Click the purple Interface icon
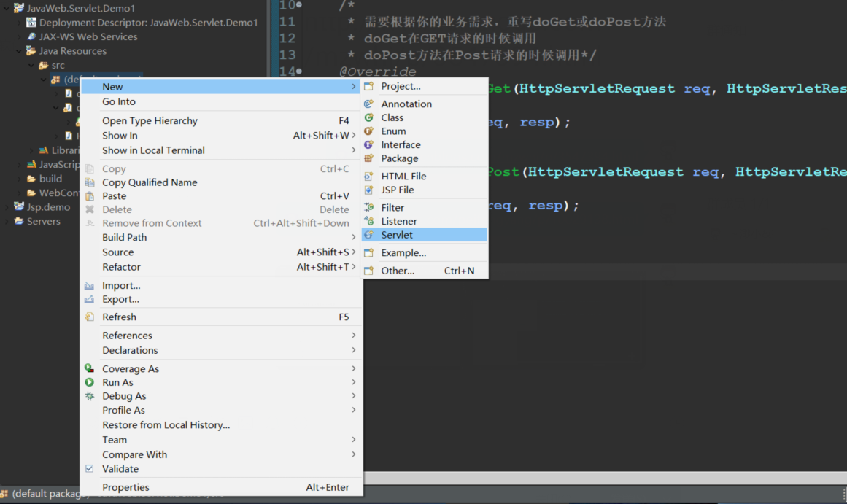Image resolution: width=847 pixels, height=504 pixels. (369, 144)
